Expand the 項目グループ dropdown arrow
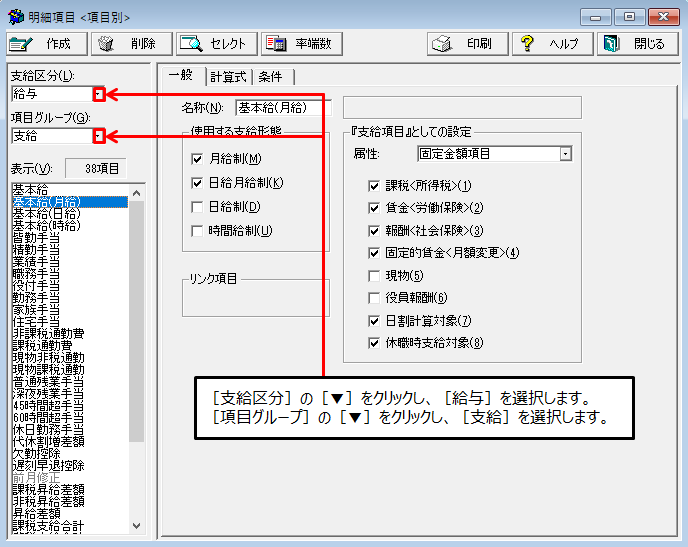 point(99,136)
